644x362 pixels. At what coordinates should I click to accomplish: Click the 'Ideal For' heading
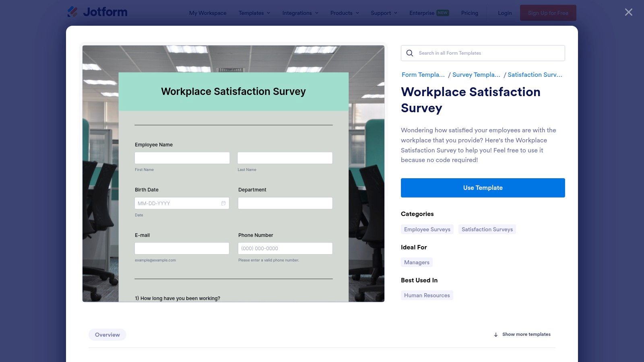[414, 247]
